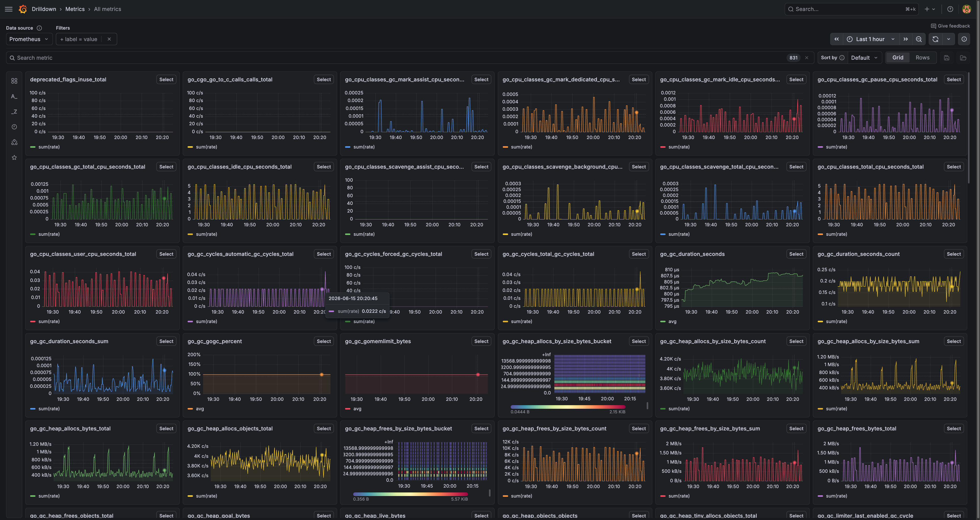Expand the plus New menu in top bar
This screenshot has height=520, width=980.
pyautogui.click(x=929, y=9)
